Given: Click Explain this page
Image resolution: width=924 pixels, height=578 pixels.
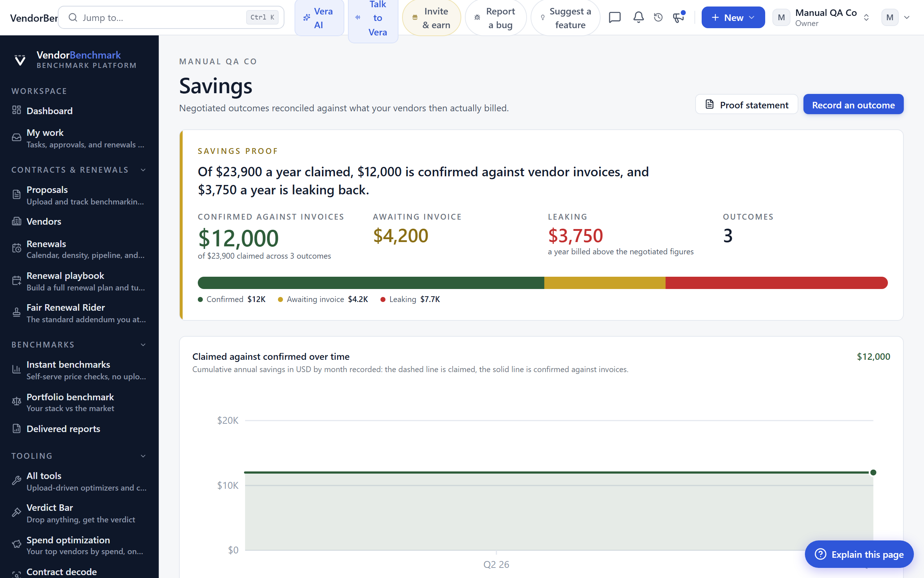Looking at the screenshot, I should 859,554.
